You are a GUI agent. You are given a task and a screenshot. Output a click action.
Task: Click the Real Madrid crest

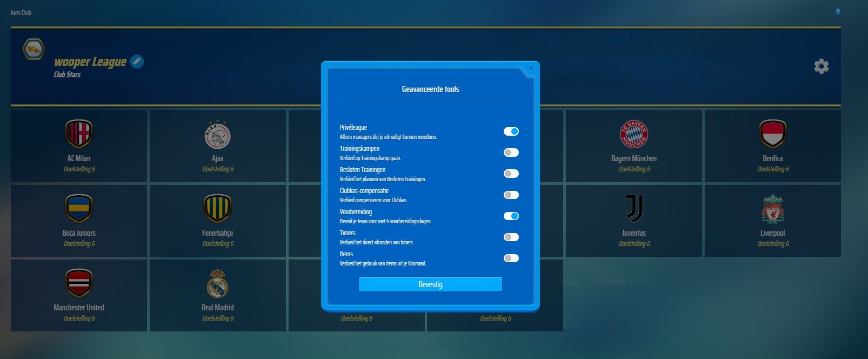[x=217, y=283]
